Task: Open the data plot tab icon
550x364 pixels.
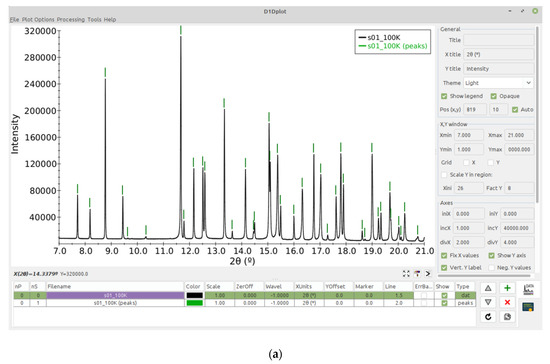Action: pos(528,290)
